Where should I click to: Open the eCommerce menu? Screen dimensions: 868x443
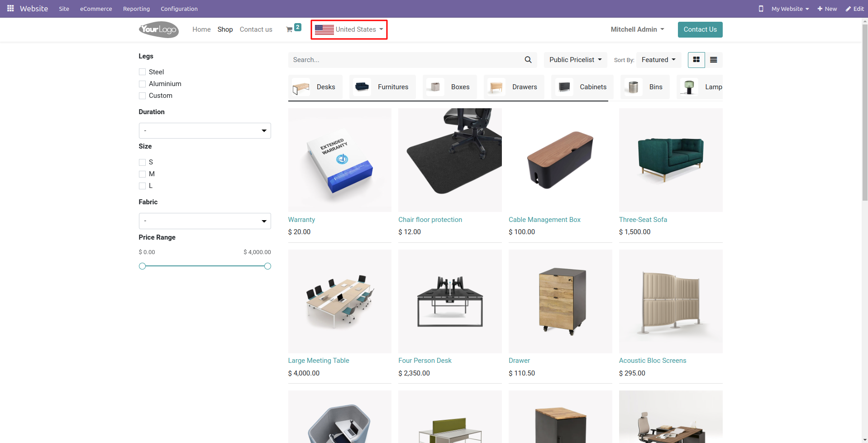coord(96,9)
